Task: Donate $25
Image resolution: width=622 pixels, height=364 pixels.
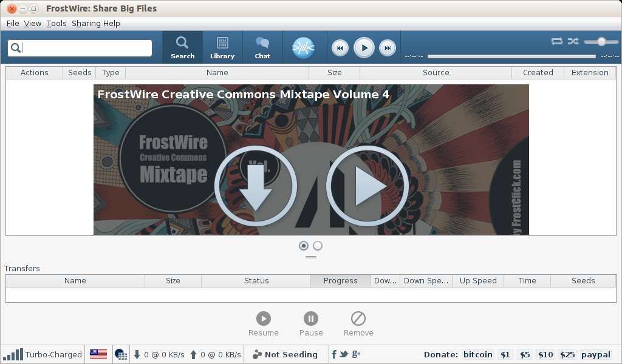Action: pos(567,354)
